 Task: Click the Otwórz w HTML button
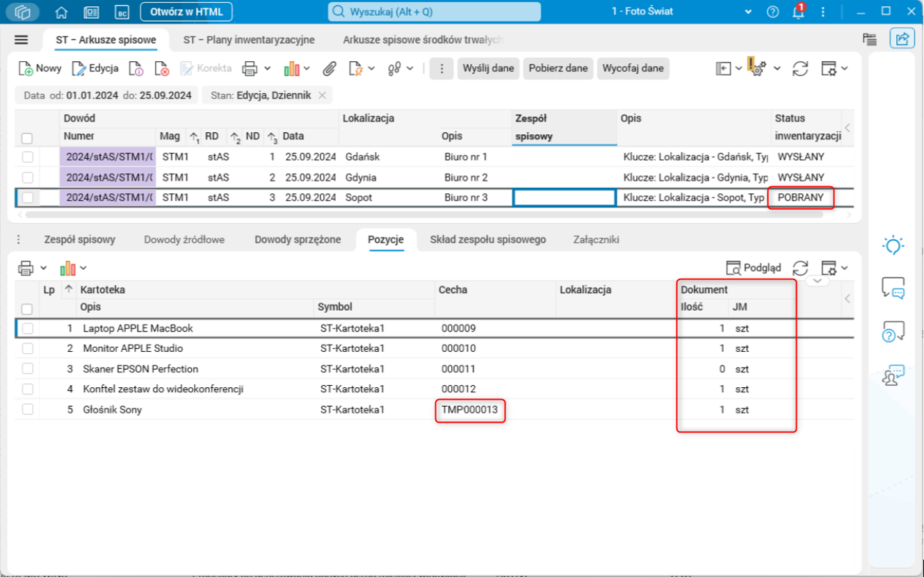coord(186,12)
